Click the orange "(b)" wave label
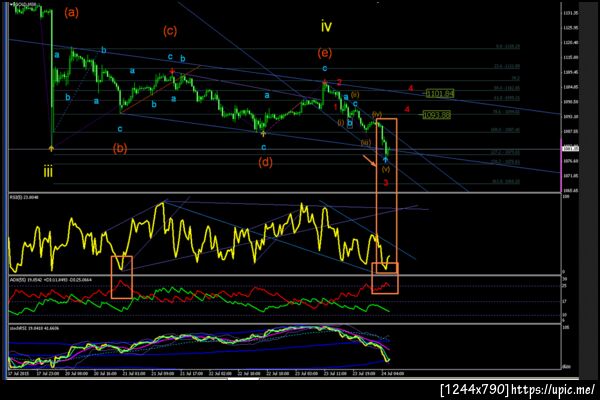The width and height of the screenshot is (600, 400). tap(120, 148)
